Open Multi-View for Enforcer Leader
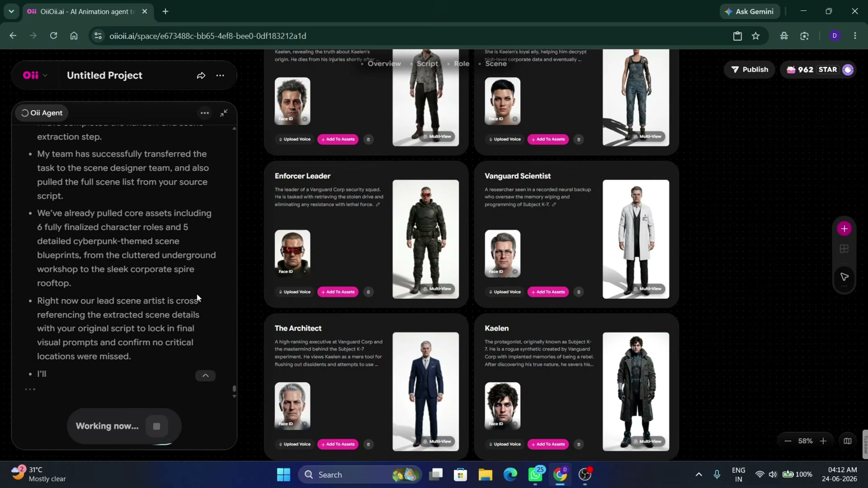 [437, 289]
